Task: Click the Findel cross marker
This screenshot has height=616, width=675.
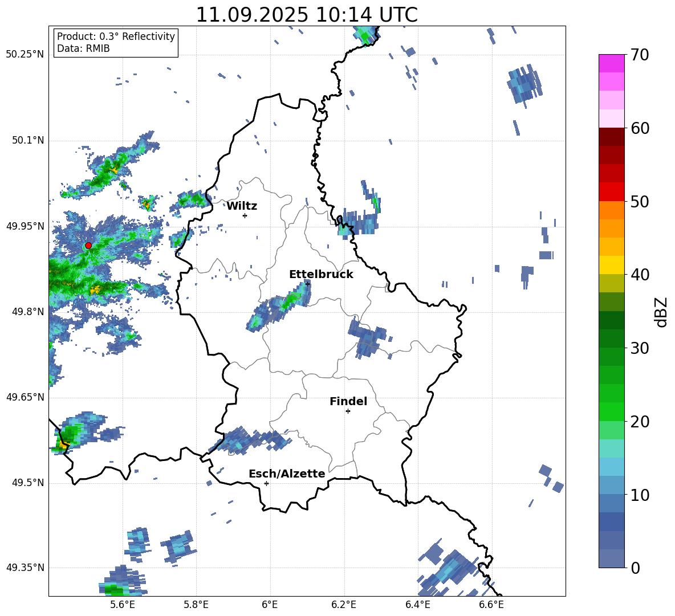Action: 348,411
